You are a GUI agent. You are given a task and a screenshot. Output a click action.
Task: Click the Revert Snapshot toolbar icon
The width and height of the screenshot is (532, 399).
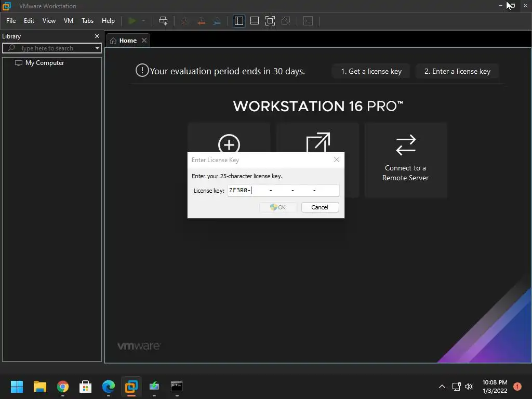[201, 21]
